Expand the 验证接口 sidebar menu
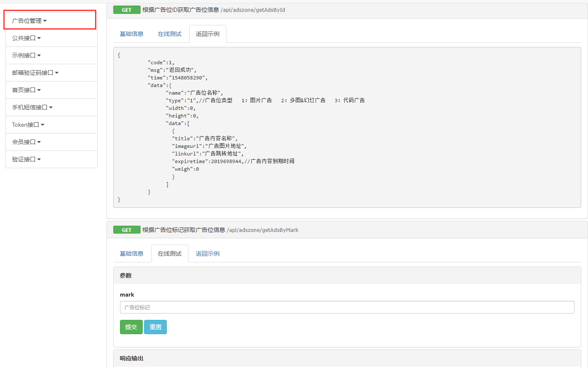Image resolution: width=588 pixels, height=368 pixels. click(52, 159)
